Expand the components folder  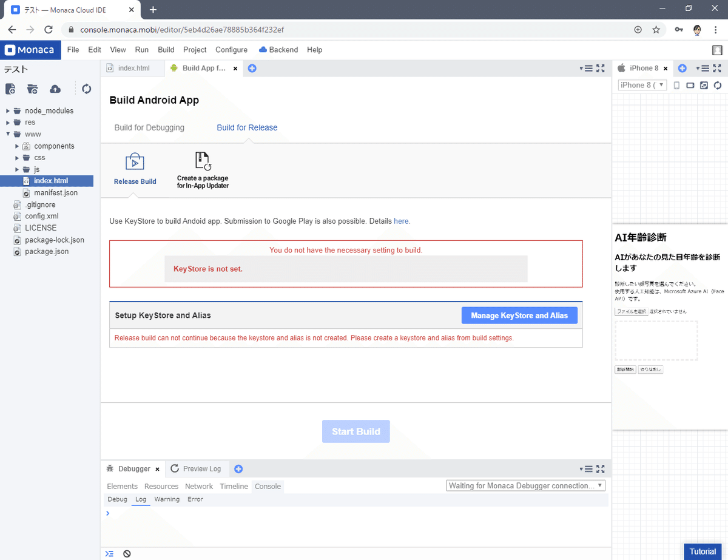(17, 146)
